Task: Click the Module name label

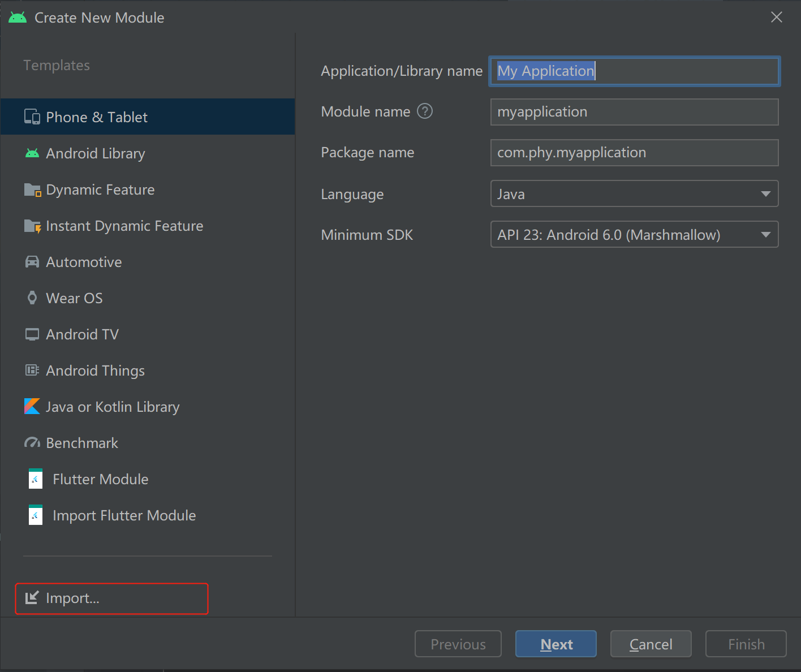Action: click(365, 111)
